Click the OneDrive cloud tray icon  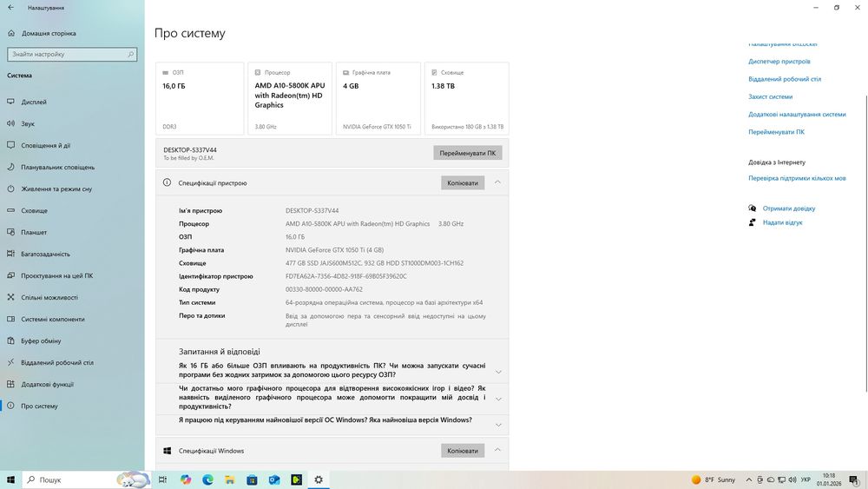pyautogui.click(x=771, y=479)
